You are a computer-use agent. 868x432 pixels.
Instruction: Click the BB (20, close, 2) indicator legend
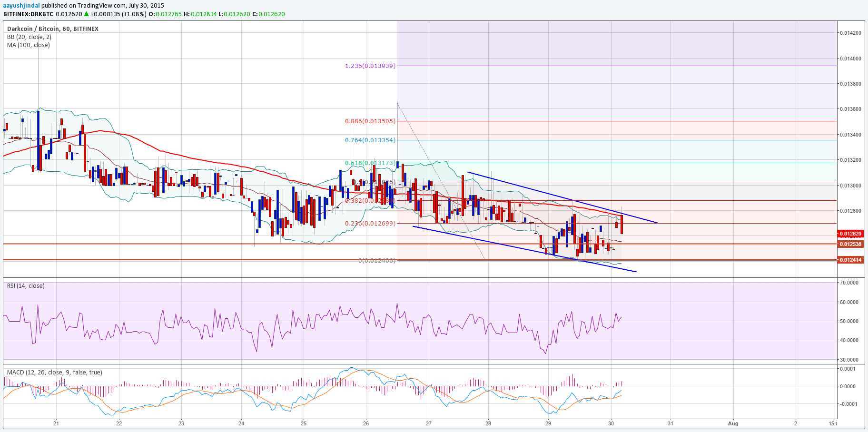pos(29,37)
